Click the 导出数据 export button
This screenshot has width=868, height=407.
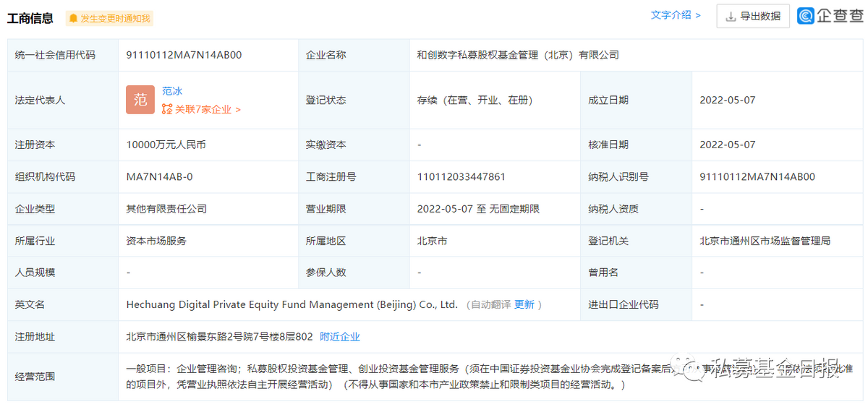coord(753,16)
